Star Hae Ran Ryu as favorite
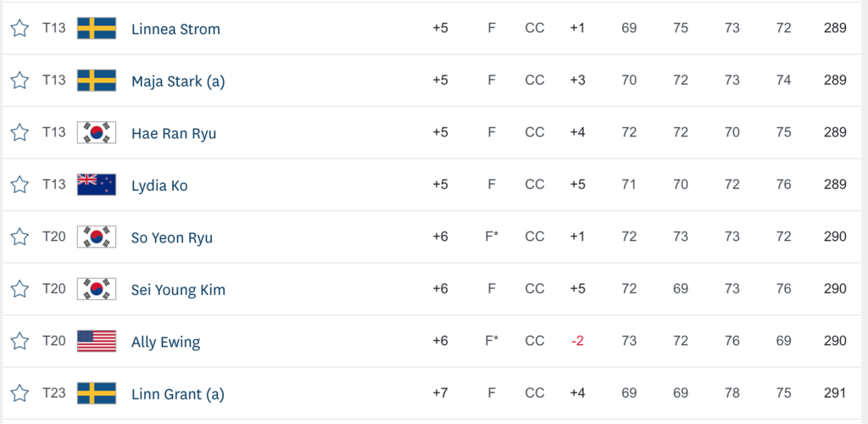This screenshot has height=424, width=868. [x=19, y=132]
